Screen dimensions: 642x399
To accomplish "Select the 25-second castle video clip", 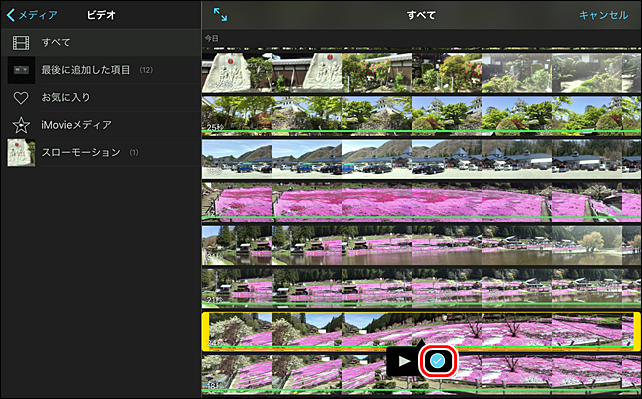I will (x=421, y=115).
